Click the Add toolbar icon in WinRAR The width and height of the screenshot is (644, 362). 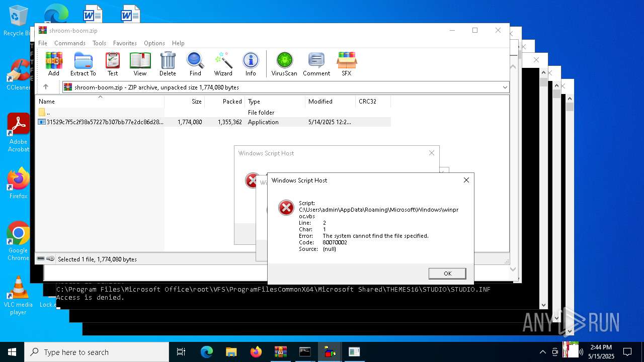[x=54, y=64]
